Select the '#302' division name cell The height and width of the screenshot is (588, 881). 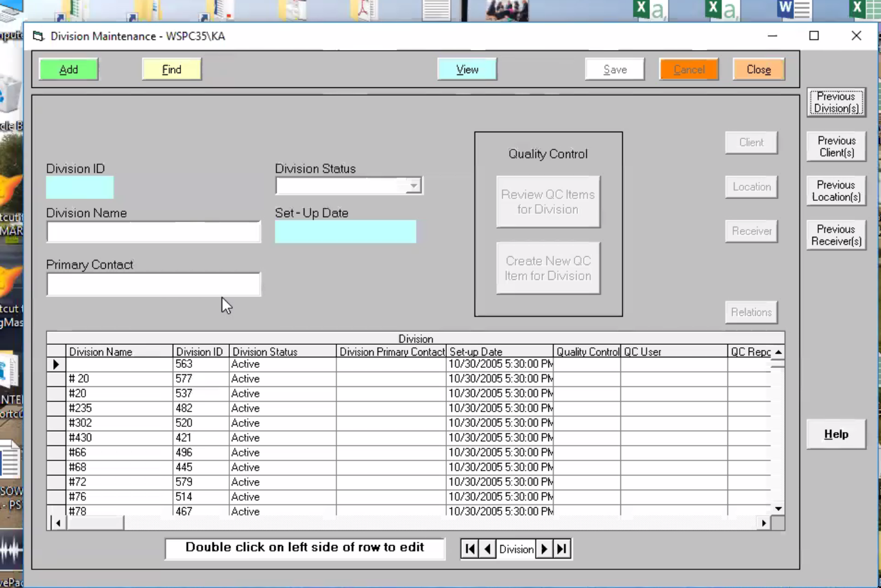pyautogui.click(x=119, y=424)
